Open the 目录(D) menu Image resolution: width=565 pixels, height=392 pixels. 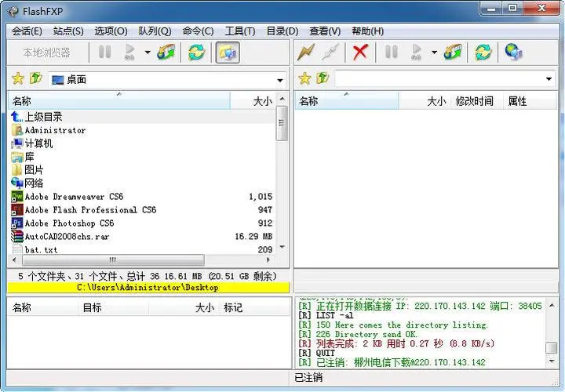pyautogui.click(x=282, y=31)
